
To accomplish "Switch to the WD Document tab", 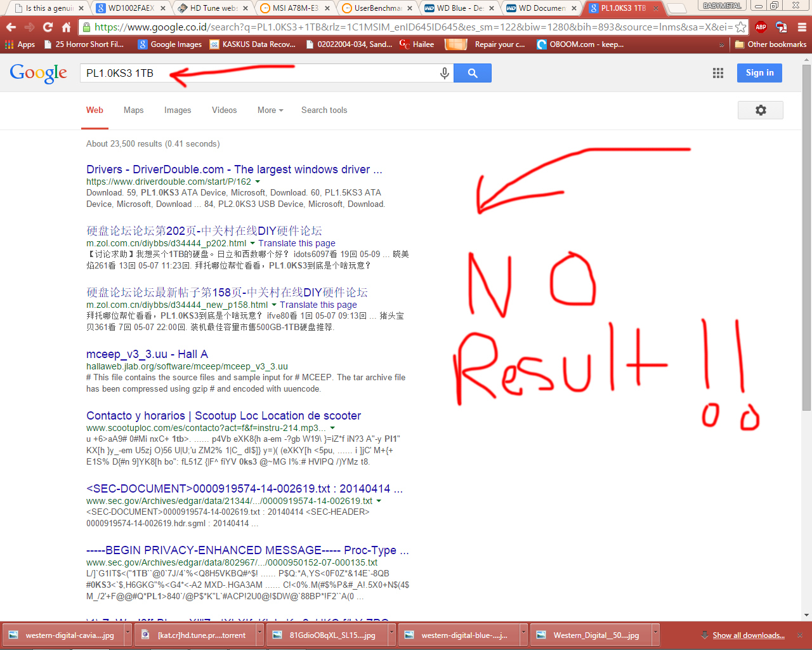I will coord(540,8).
